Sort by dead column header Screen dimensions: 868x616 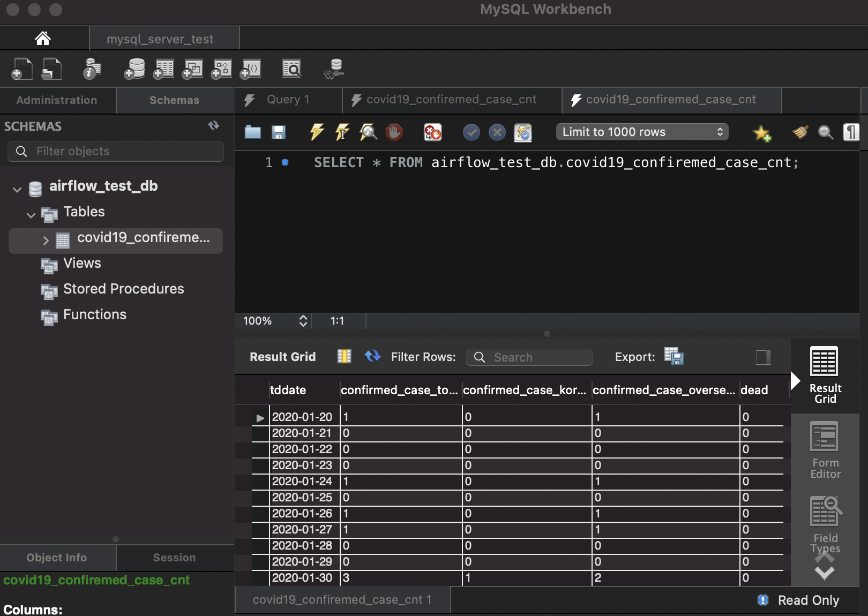[764, 390]
